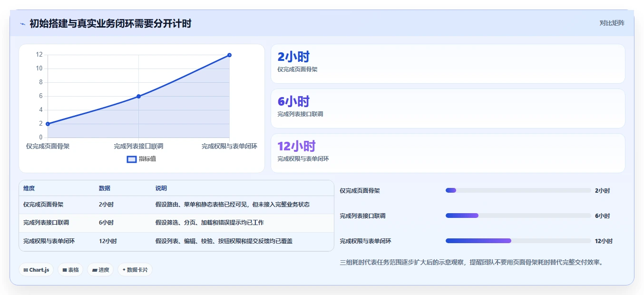Click caption 完成列表接口联调 in 6小时 card
The width and height of the screenshot is (644, 295).
(x=300, y=114)
